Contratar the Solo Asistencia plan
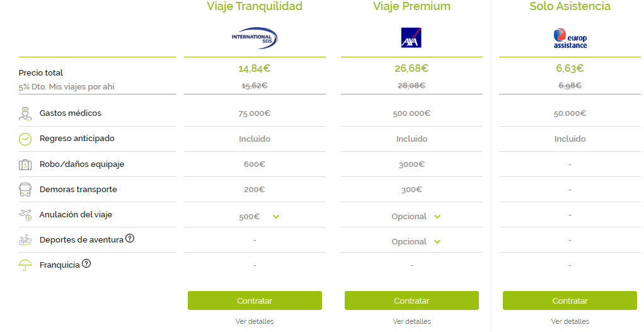644x332 pixels. pos(570,301)
